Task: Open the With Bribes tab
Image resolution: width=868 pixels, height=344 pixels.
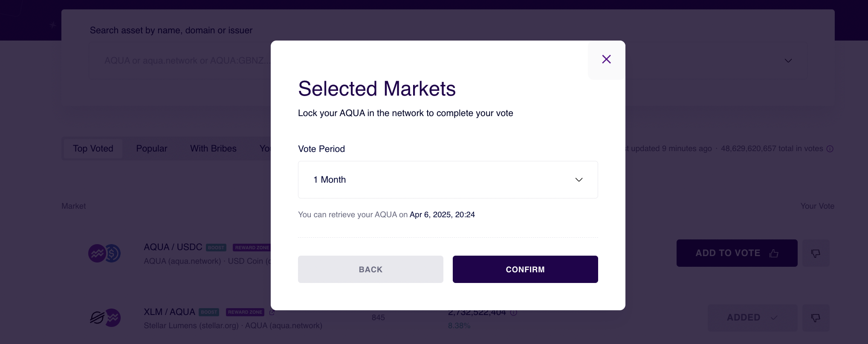Action: (x=213, y=149)
